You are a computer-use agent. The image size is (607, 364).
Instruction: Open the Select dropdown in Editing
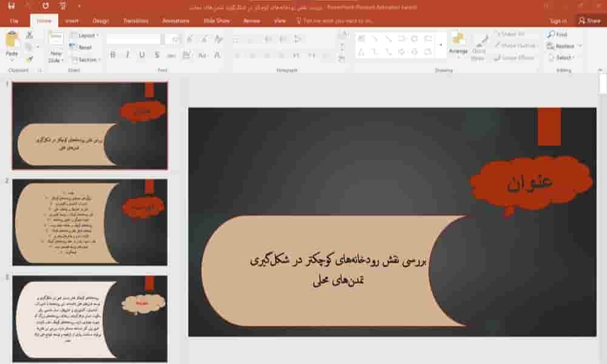[x=562, y=58]
